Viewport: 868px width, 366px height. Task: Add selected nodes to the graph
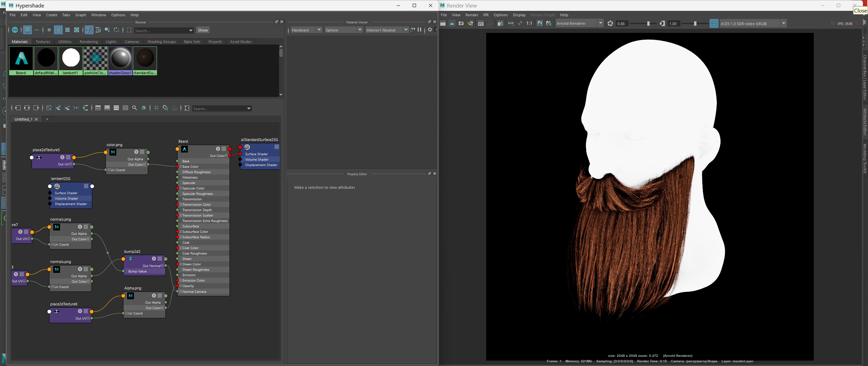pyautogui.click(x=58, y=108)
